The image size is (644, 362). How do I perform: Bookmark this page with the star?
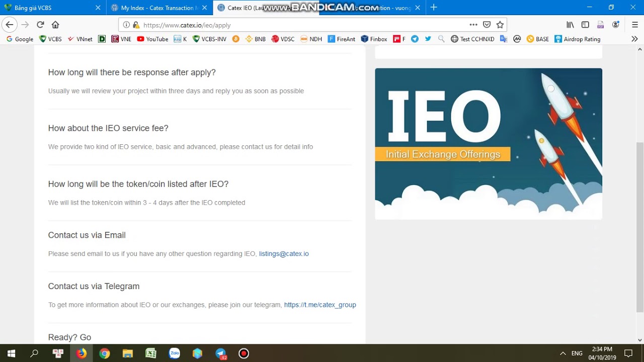[x=500, y=25]
